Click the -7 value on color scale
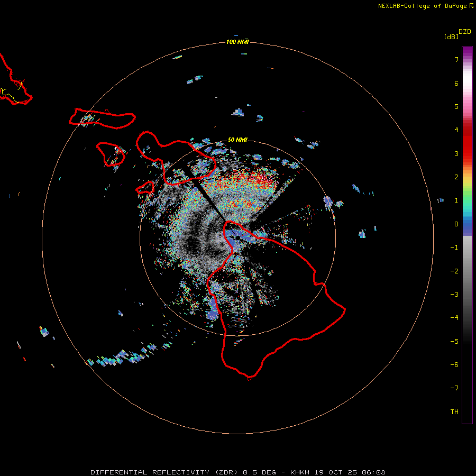Viewport: 476px width, 476px height. coord(454,388)
